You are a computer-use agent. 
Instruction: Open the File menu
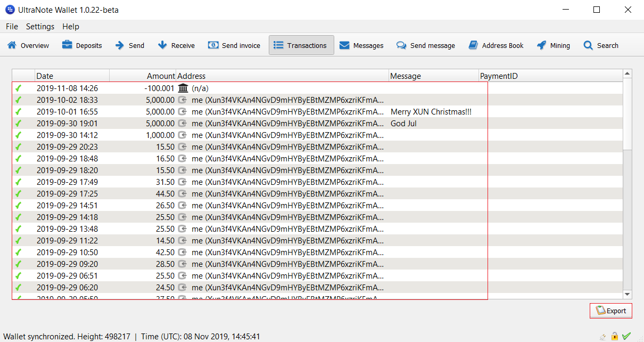pos(12,27)
